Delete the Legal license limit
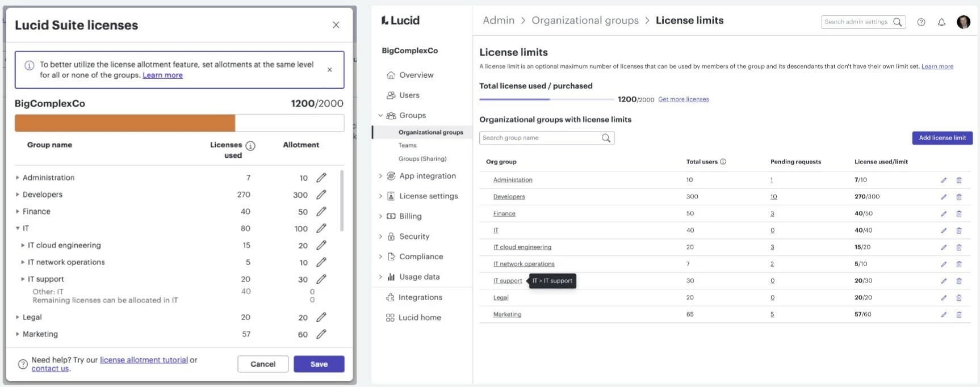980x387 pixels. point(959,298)
